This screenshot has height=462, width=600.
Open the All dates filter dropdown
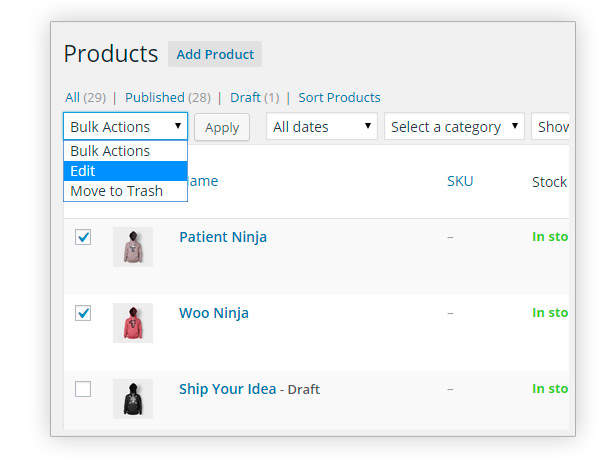pos(322,127)
